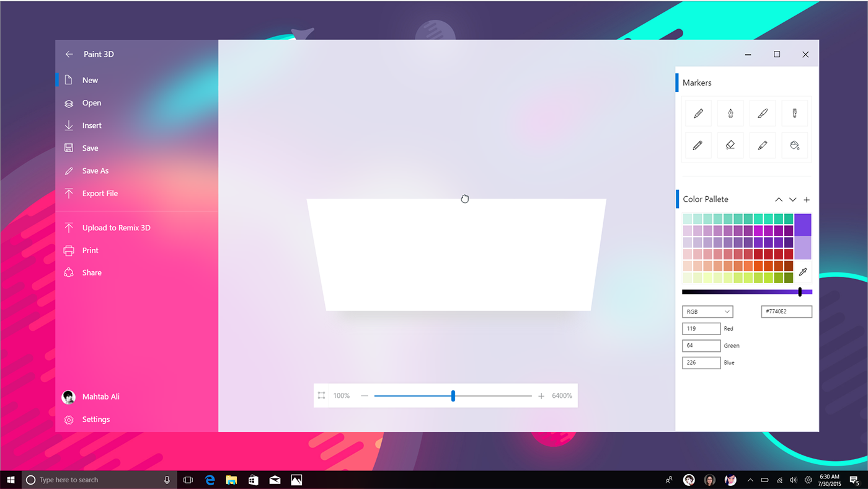Choose Open from the sidebar menu
This screenshot has height=489, width=868.
137,103
